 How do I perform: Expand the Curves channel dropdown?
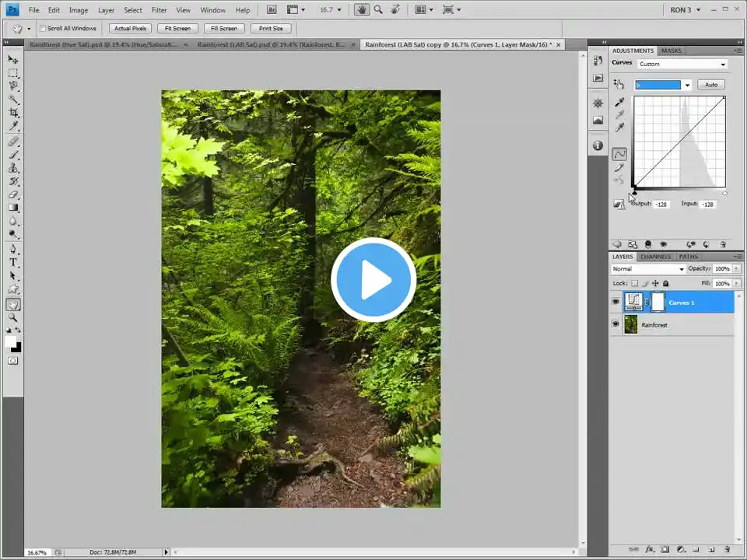click(x=662, y=85)
